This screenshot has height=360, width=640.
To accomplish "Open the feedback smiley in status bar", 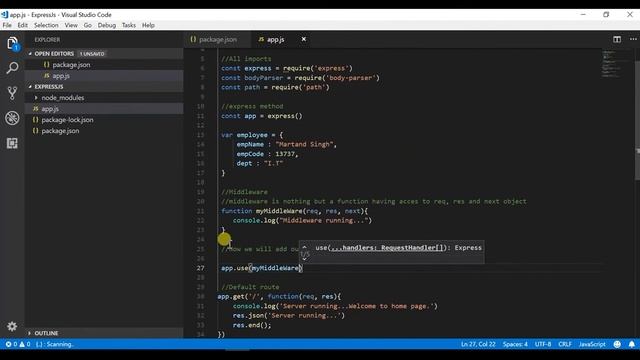I will coord(617,344).
